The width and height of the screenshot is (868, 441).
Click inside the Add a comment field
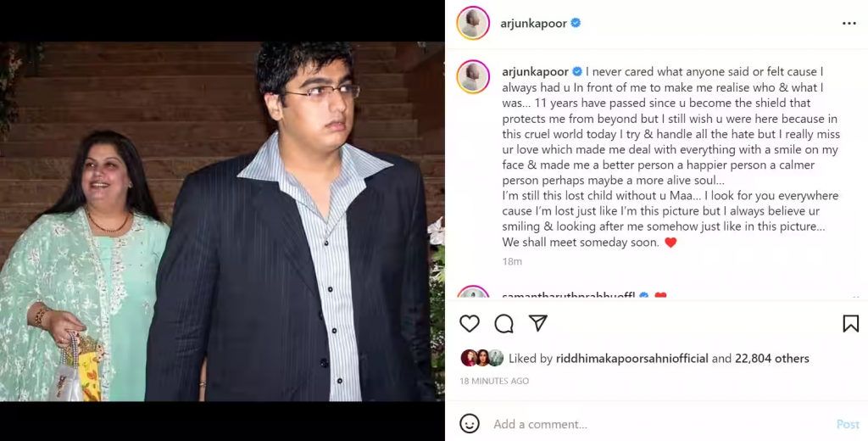(x=659, y=424)
